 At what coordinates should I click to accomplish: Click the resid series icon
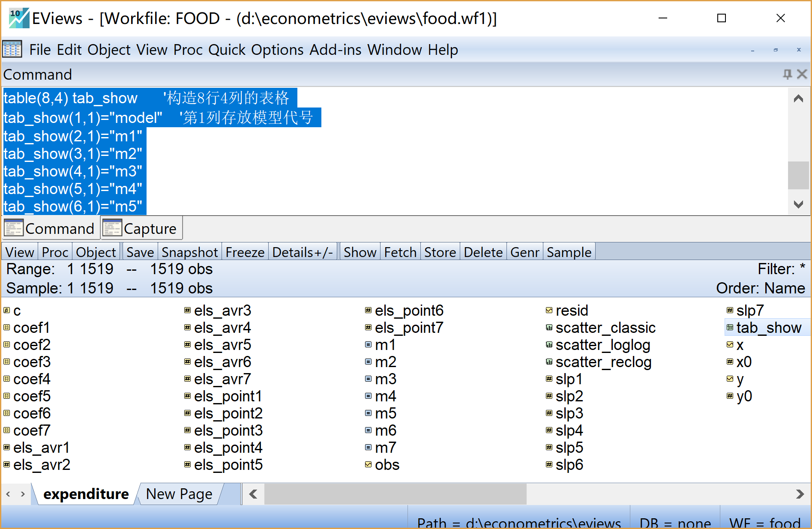549,310
